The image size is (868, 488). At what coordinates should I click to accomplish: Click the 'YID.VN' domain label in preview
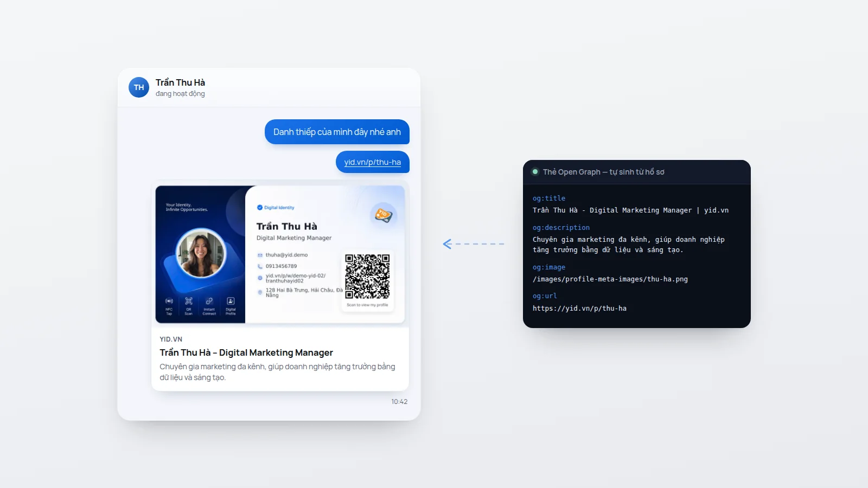pyautogui.click(x=171, y=339)
